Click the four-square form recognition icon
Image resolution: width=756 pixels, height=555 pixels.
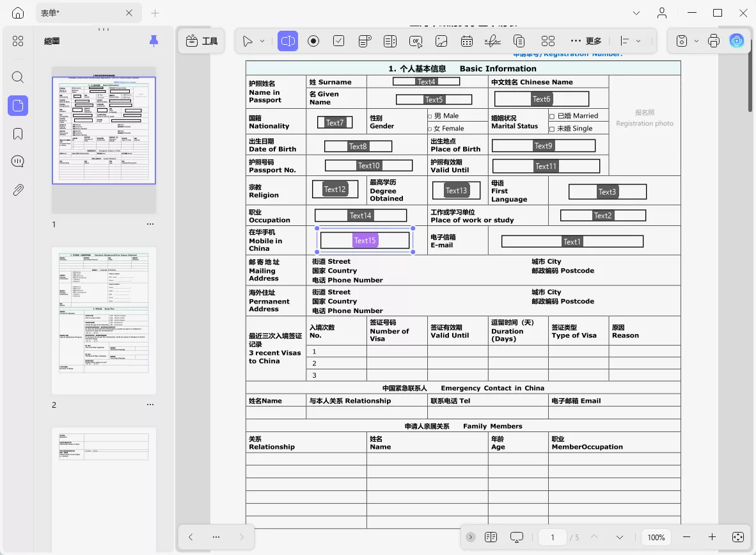[548, 41]
